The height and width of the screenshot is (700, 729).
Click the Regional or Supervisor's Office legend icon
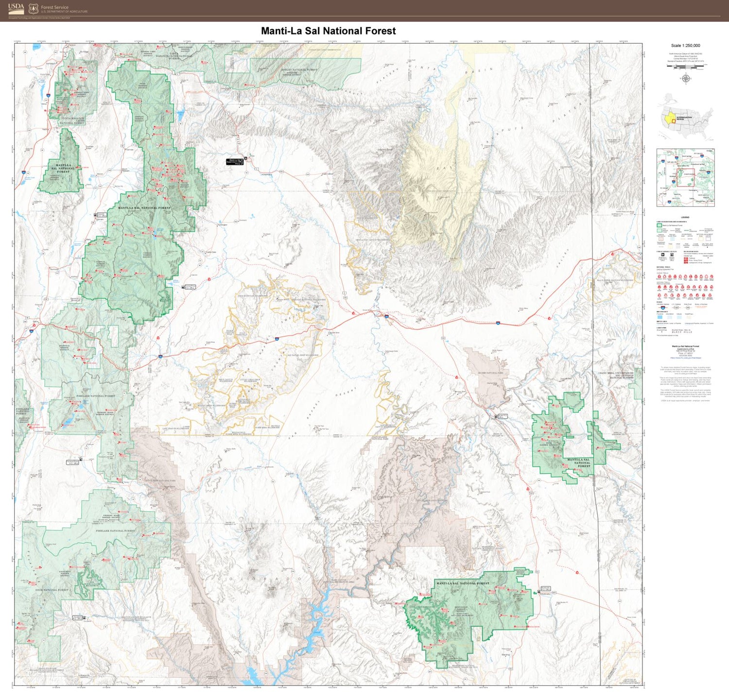coord(663,255)
